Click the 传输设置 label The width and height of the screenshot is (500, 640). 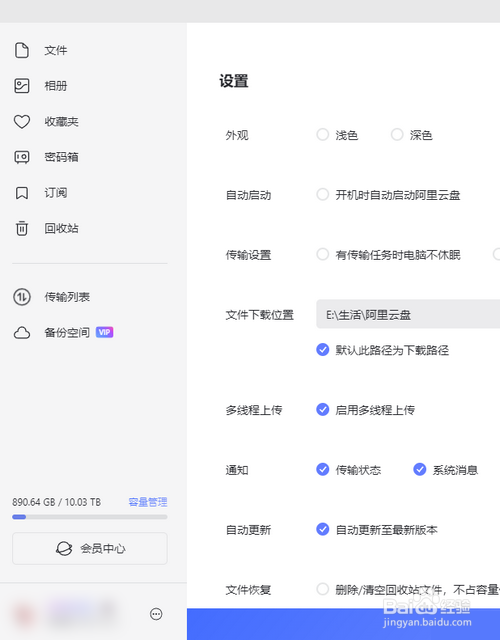coord(249,255)
